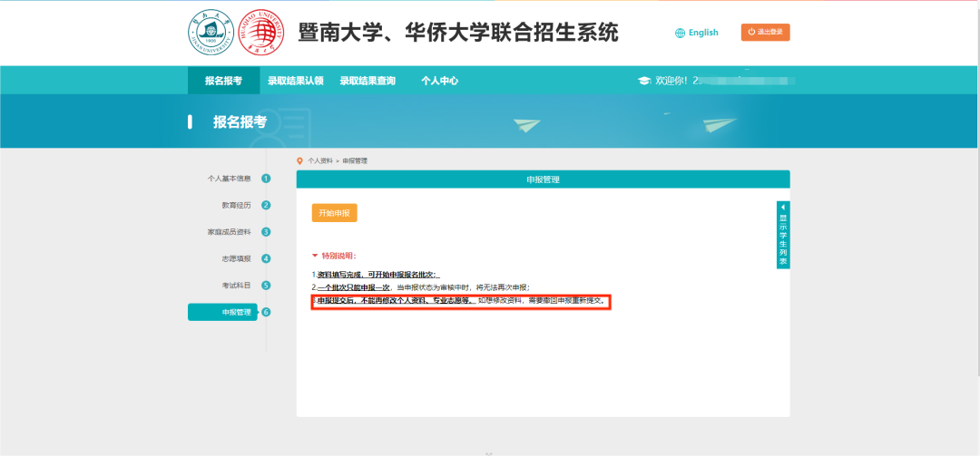Click note text 一个批次只能申报一次
This screenshot has height=456, width=980.
(353, 287)
